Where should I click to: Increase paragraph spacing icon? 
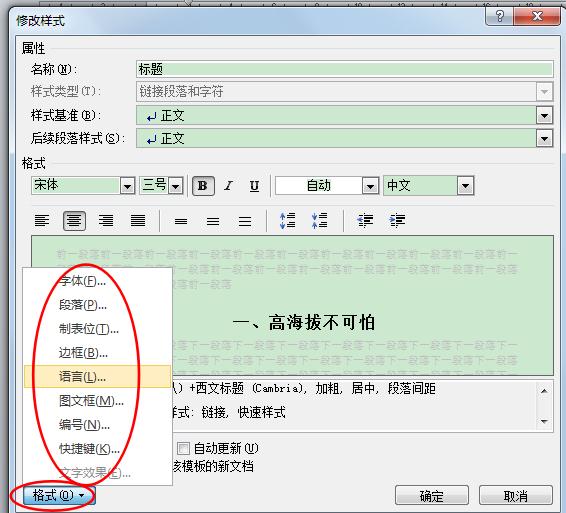click(288, 221)
